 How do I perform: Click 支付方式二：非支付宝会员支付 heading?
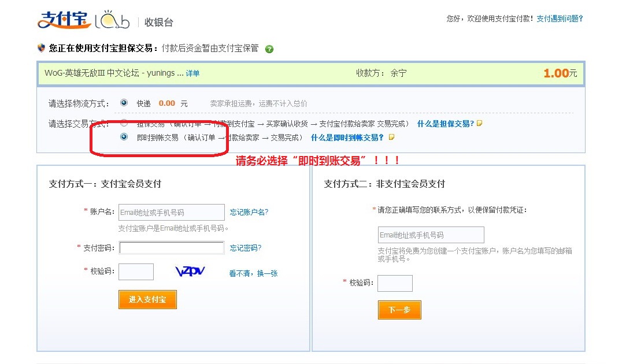coord(384,184)
